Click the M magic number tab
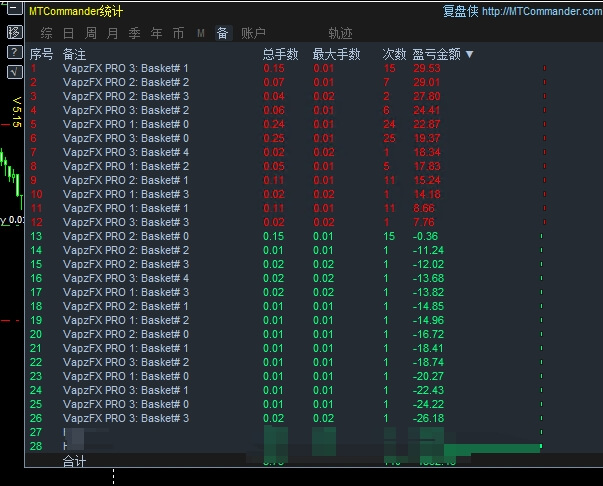This screenshot has width=603, height=486. point(200,33)
